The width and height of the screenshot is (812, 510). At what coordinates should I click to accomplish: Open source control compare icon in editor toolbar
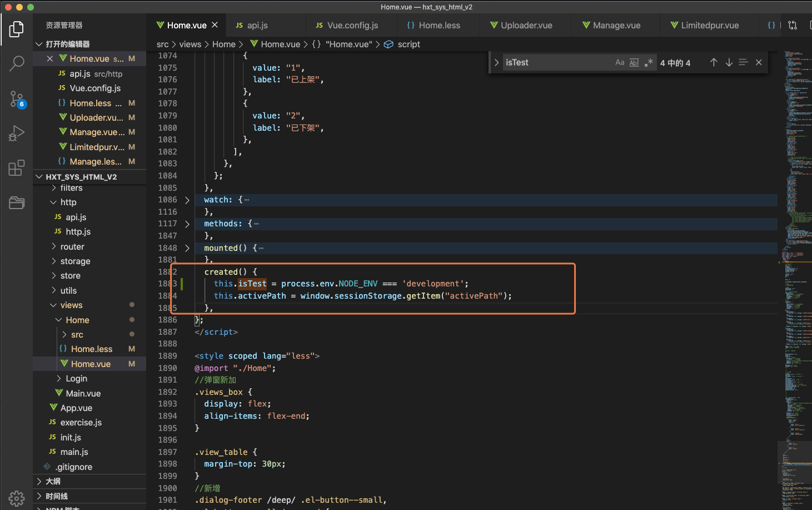tap(793, 25)
